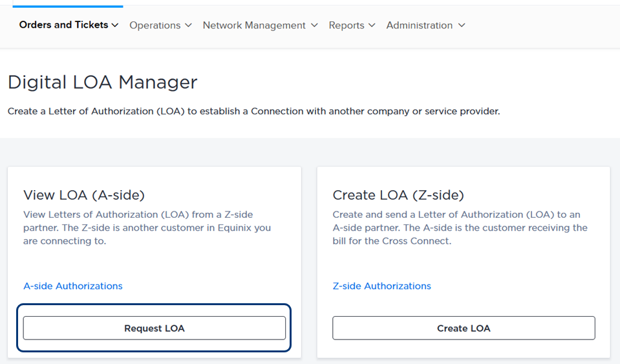
Task: Select the Digital LOA Manager page heading
Action: click(x=102, y=82)
